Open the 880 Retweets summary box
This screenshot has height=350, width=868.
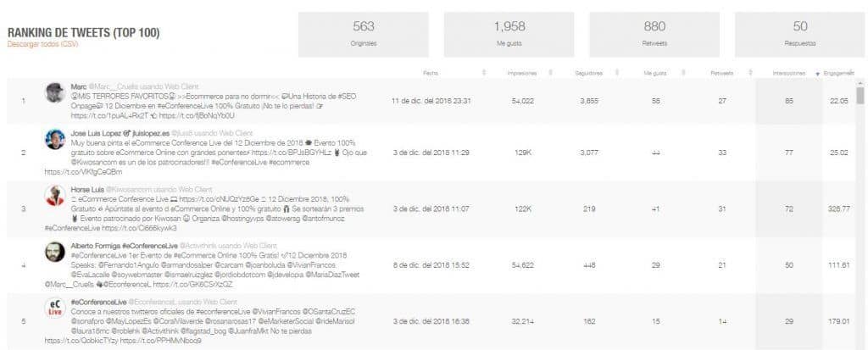pos(654,35)
